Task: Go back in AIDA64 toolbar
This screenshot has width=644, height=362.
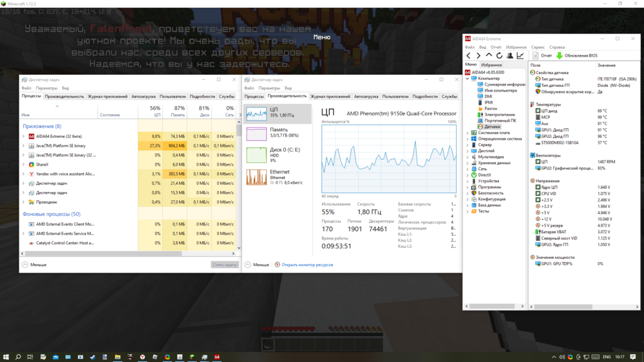Action: (469, 55)
